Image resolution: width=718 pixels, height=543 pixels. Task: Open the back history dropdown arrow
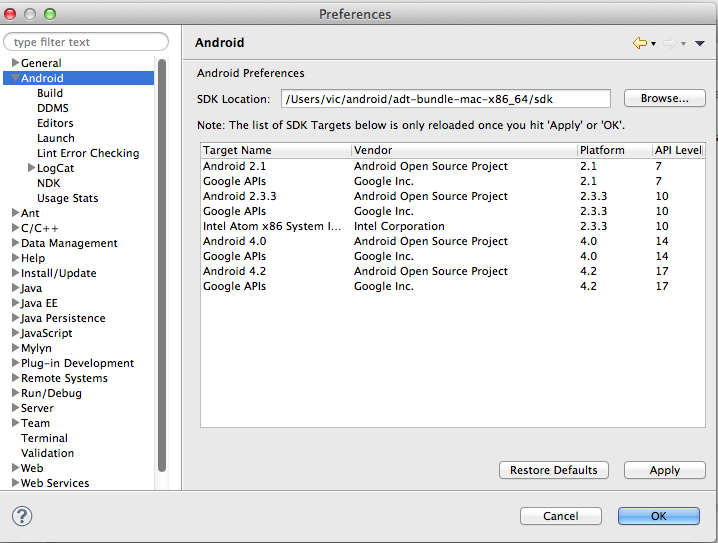pyautogui.click(x=653, y=44)
